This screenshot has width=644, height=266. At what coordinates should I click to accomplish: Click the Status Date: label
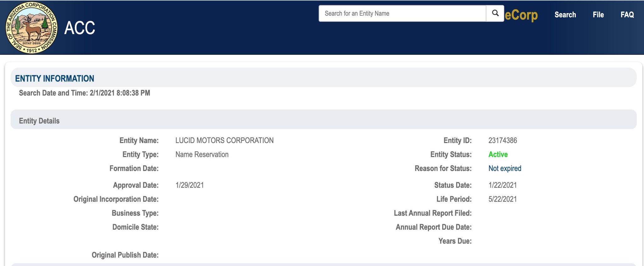click(453, 185)
